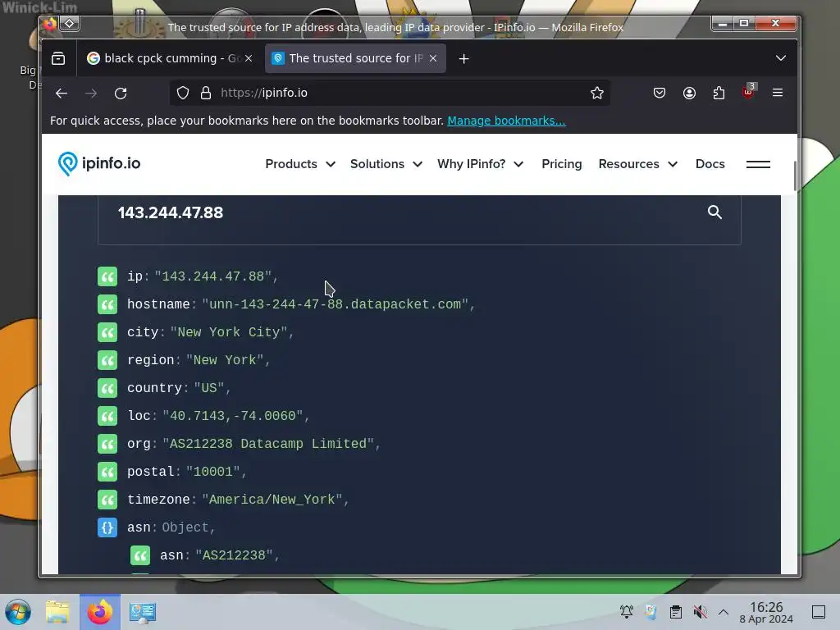The image size is (840, 630).
Task: Open the Start menu
Action: [x=18, y=612]
